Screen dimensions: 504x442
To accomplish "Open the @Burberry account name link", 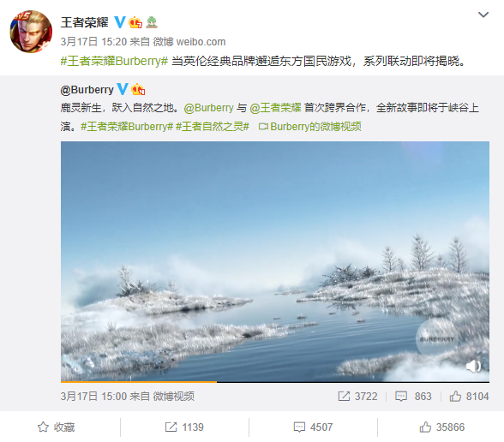I will (87, 90).
